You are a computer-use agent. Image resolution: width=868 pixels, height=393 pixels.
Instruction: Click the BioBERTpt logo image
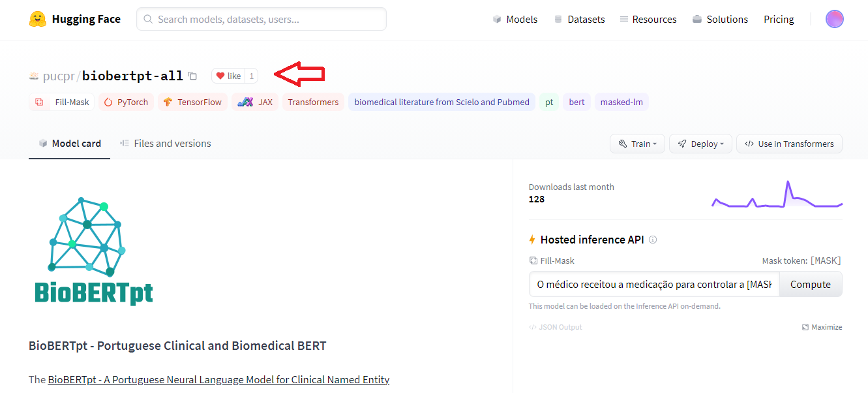[94, 251]
